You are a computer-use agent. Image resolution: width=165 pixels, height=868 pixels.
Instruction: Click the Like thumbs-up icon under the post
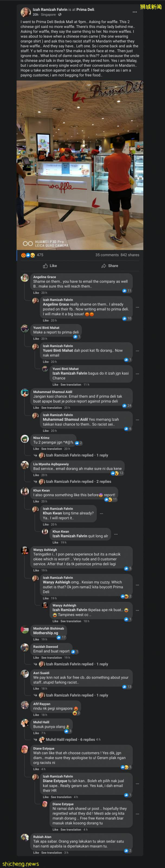46,266
